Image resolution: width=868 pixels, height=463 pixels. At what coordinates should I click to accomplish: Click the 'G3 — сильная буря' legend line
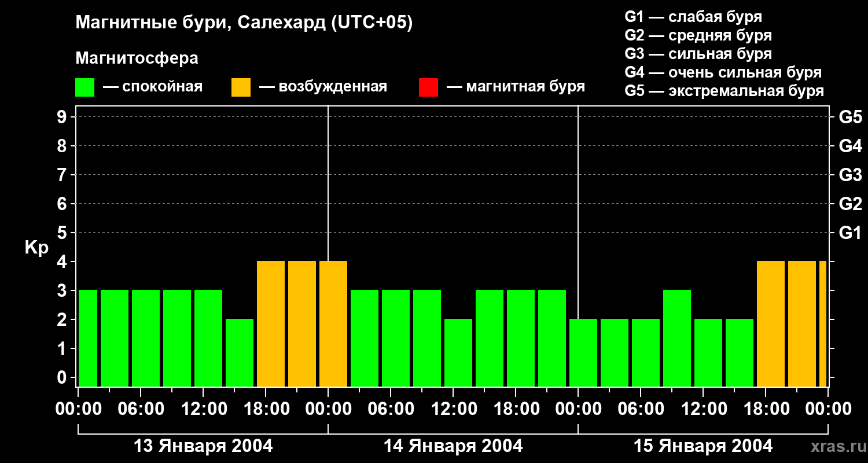(x=698, y=54)
